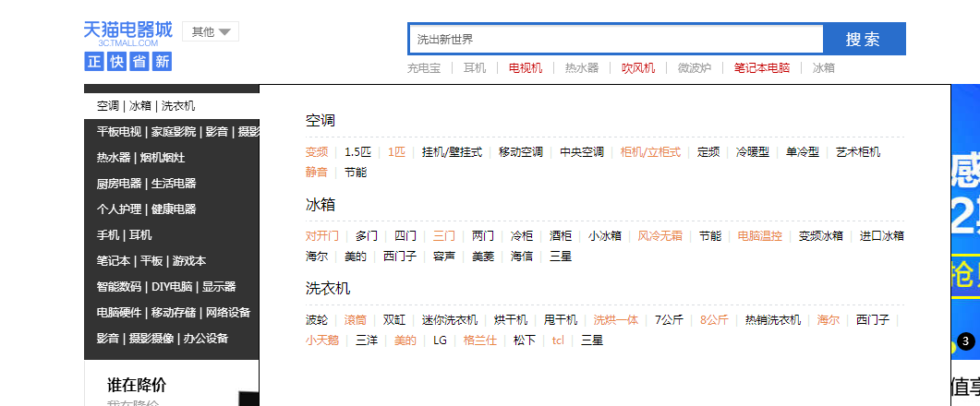Click the orange 洗烘一体 link
The width and height of the screenshot is (980, 406).
[616, 320]
